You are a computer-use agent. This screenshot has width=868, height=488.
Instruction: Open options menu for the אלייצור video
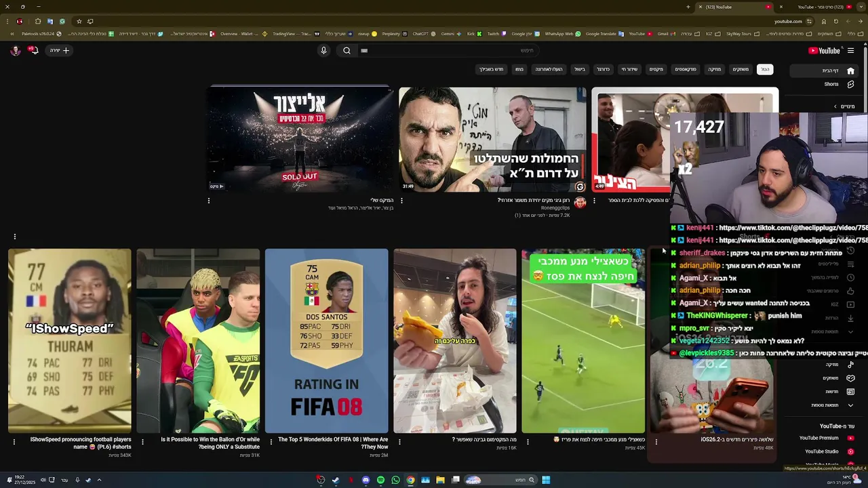point(209,201)
